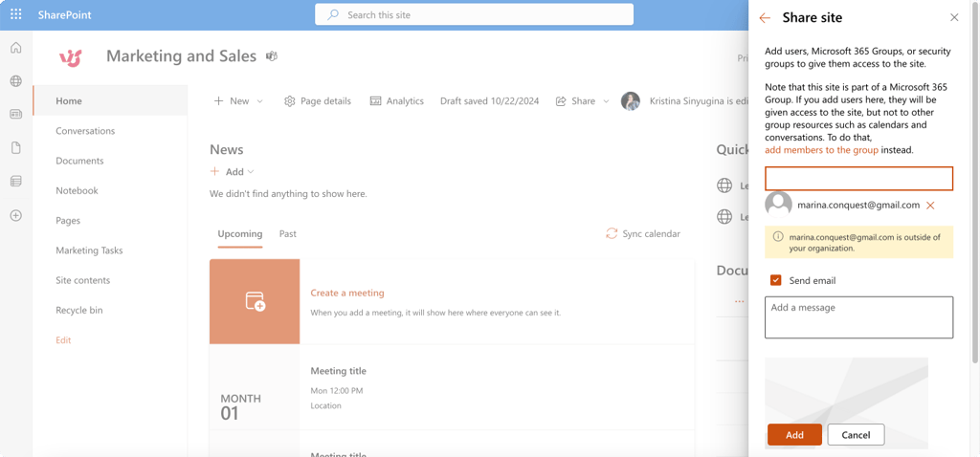Image resolution: width=980 pixels, height=457 pixels.
Task: Click the MONTH 01 date block
Action: click(240, 407)
